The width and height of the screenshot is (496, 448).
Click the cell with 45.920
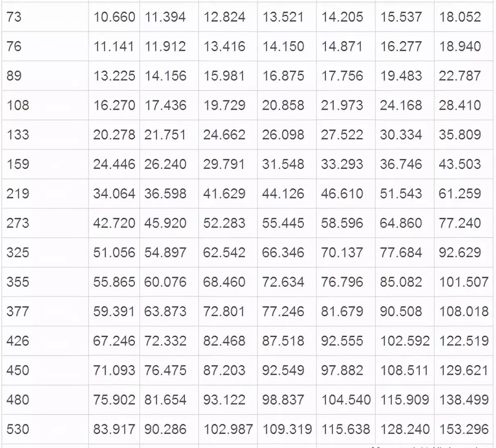click(x=169, y=223)
